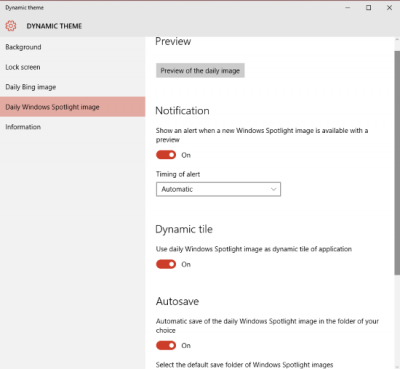Image resolution: width=400 pixels, height=369 pixels.
Task: Open the Timing of alert dropdown
Action: [218, 189]
